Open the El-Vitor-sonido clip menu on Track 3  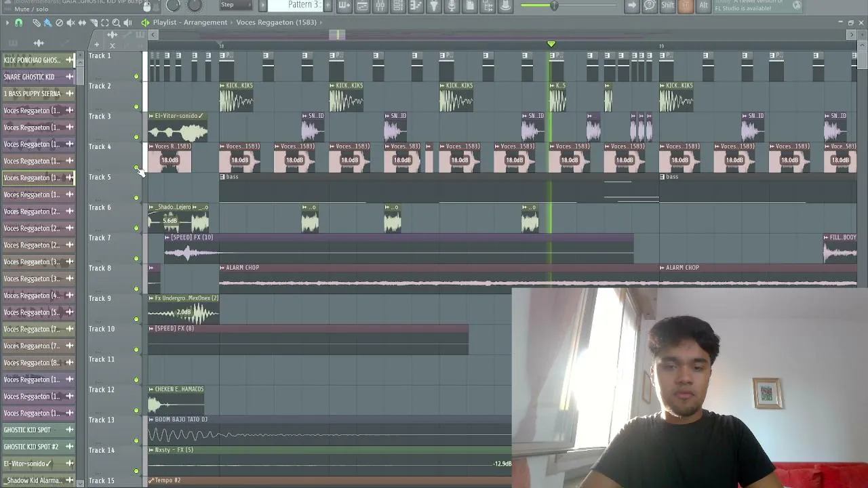[x=151, y=116]
